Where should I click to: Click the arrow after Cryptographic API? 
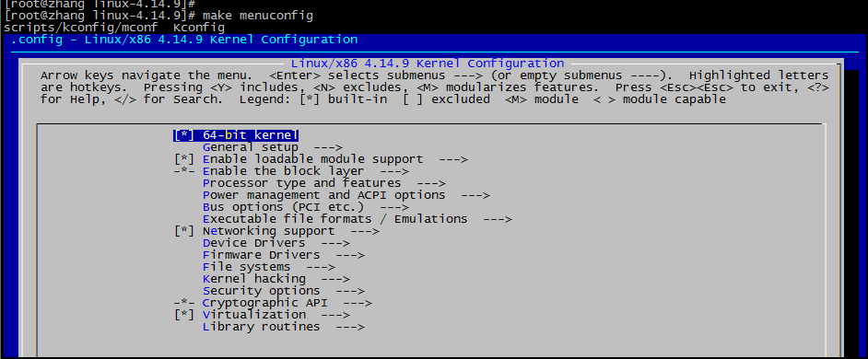358,303
